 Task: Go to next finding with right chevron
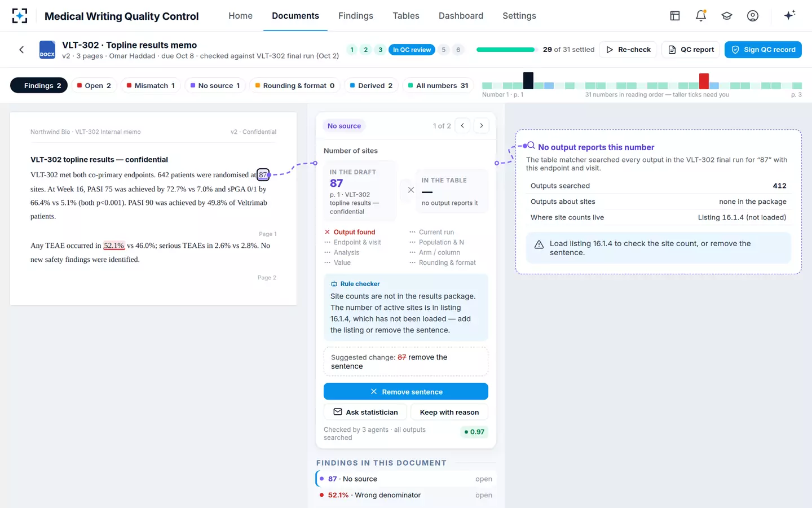[x=482, y=126]
